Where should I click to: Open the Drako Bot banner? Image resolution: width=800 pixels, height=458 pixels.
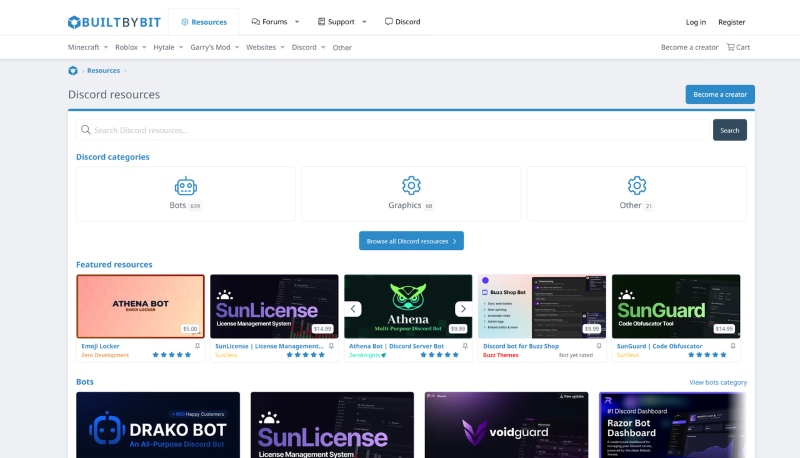tap(158, 425)
